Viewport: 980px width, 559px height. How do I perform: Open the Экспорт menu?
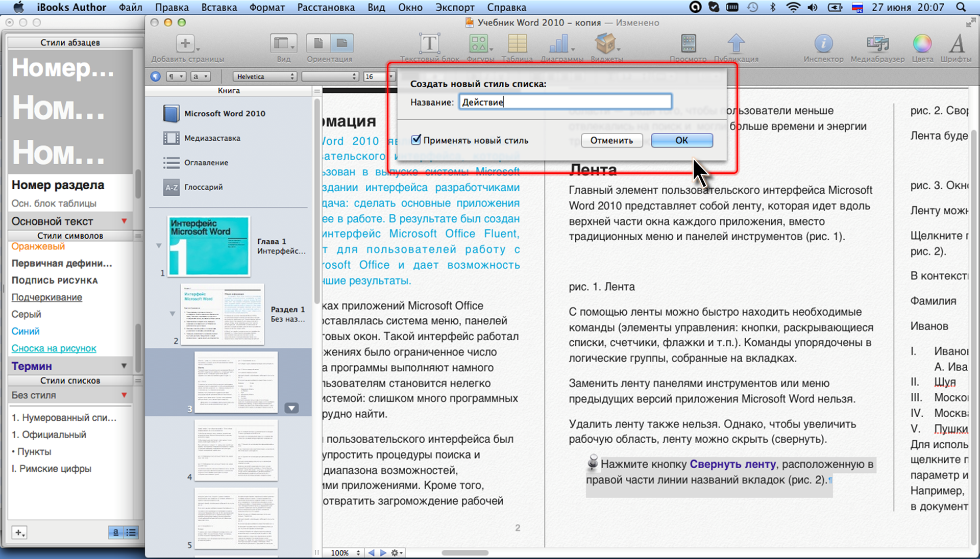pyautogui.click(x=455, y=7)
